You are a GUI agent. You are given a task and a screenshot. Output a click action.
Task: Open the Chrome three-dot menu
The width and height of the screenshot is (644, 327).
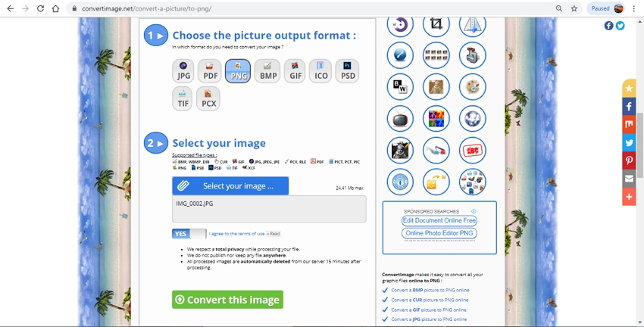tap(633, 8)
